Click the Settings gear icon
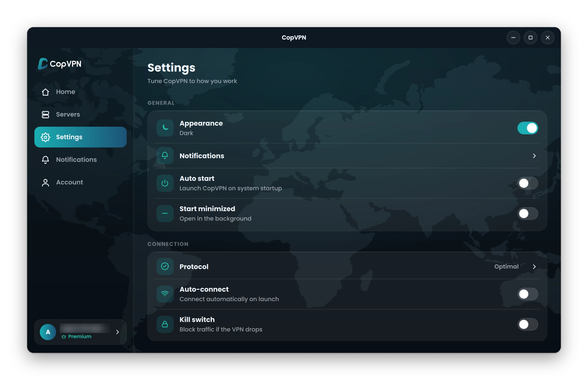588x380 pixels. (x=45, y=137)
